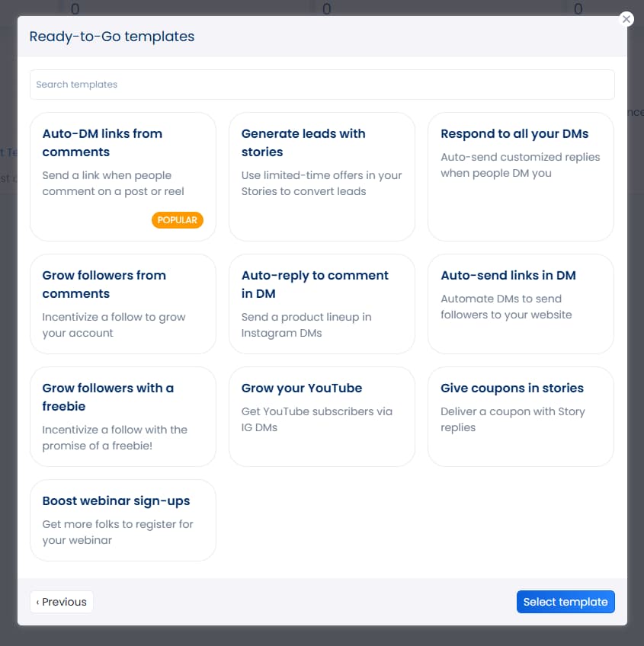Click the POPULAR badge on the first template
644x646 pixels.
click(178, 219)
